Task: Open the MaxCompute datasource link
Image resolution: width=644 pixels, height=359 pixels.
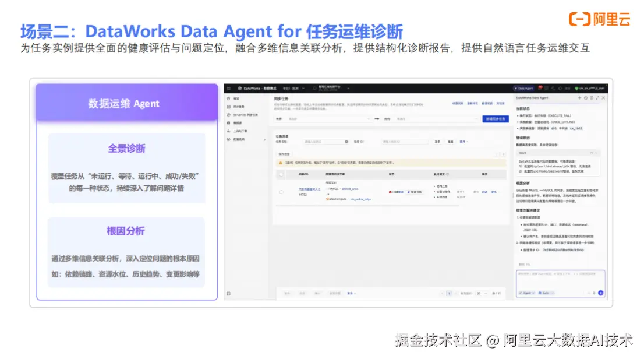Action: click(360, 199)
